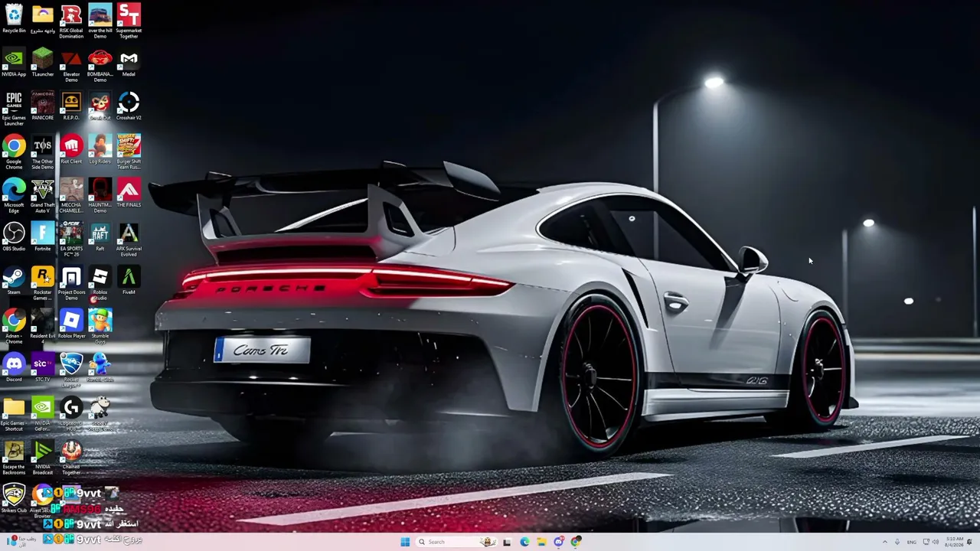The image size is (980, 551).
Task: Select the Project Doors Demo icon
Action: coord(71,284)
